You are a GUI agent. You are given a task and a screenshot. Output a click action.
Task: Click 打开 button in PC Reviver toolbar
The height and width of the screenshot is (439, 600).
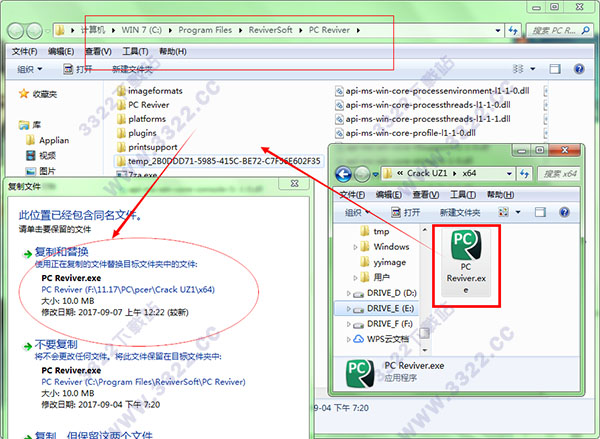(78, 69)
